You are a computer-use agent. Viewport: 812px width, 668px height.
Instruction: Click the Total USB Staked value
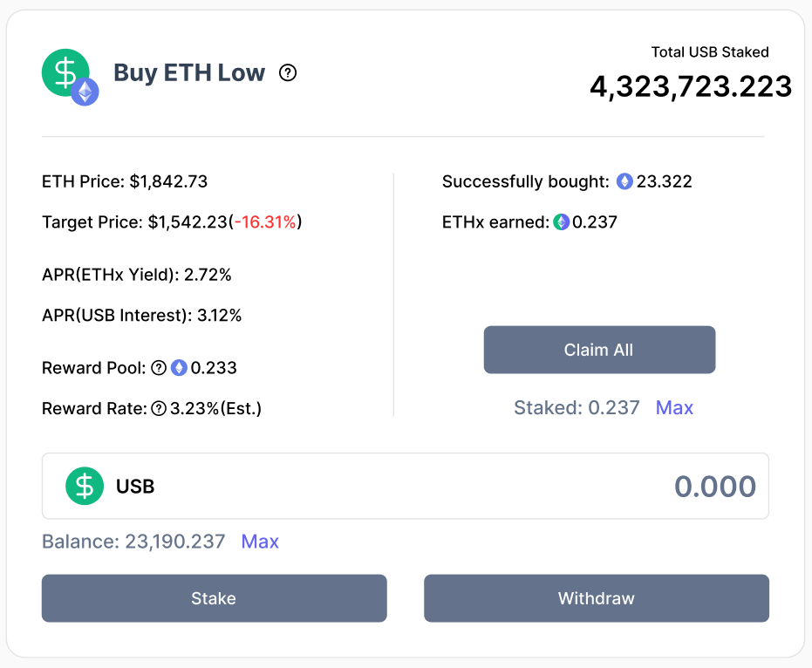pos(691,87)
